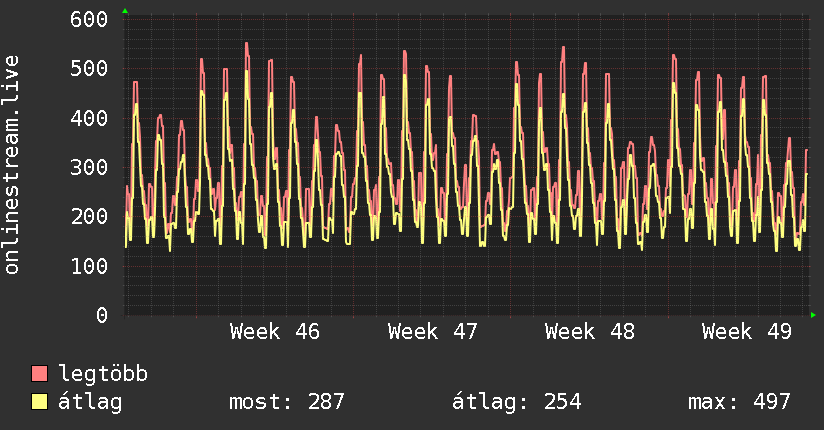Click the átlag legend label beside yellow swatch
Viewport: 824px width, 430px height.
pyautogui.click(x=90, y=402)
